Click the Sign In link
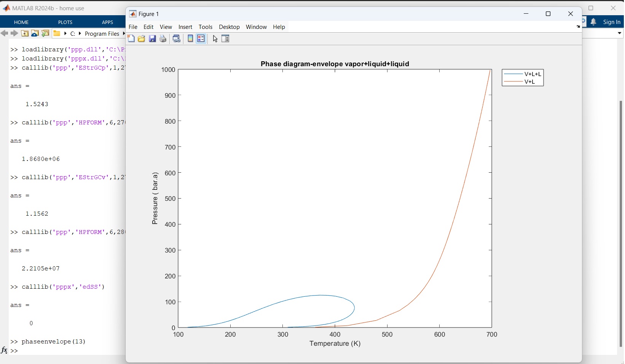 [612, 22]
